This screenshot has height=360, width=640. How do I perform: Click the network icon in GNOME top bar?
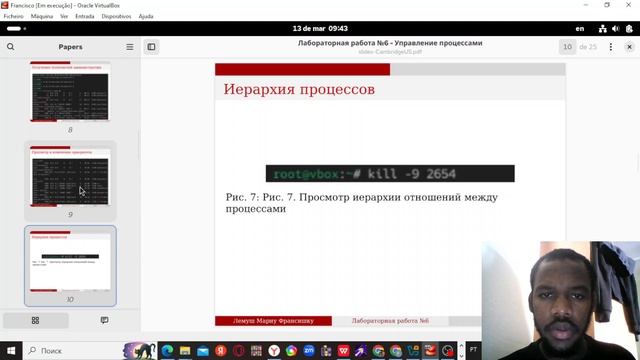pyautogui.click(x=602, y=29)
